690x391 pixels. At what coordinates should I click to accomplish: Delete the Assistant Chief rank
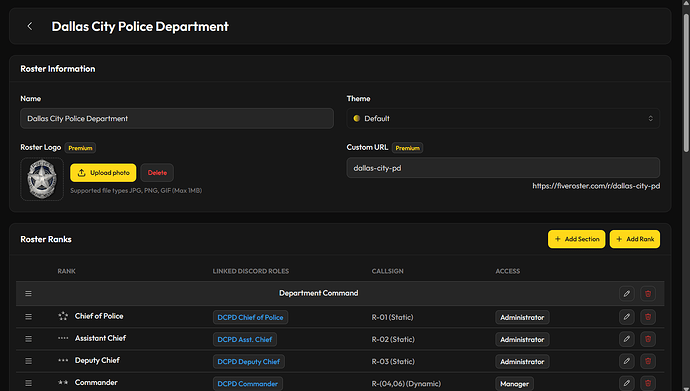click(x=648, y=339)
